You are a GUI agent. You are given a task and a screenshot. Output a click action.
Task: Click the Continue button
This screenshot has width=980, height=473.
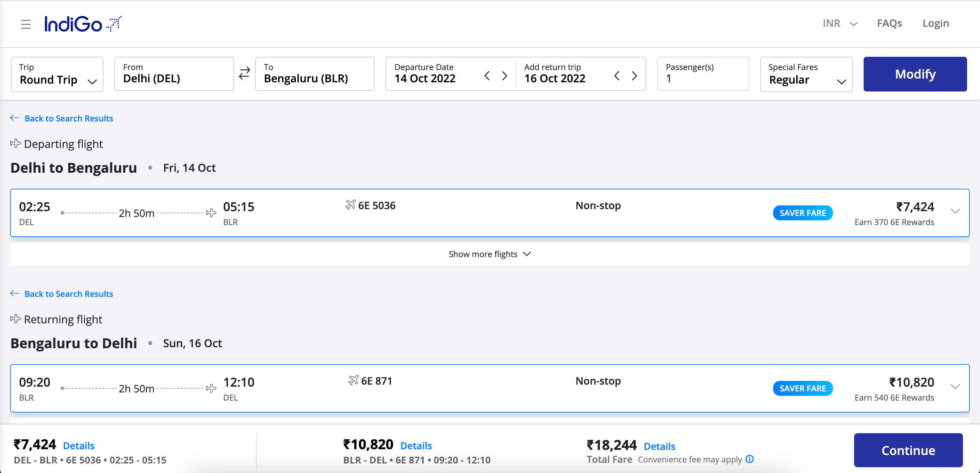908,450
